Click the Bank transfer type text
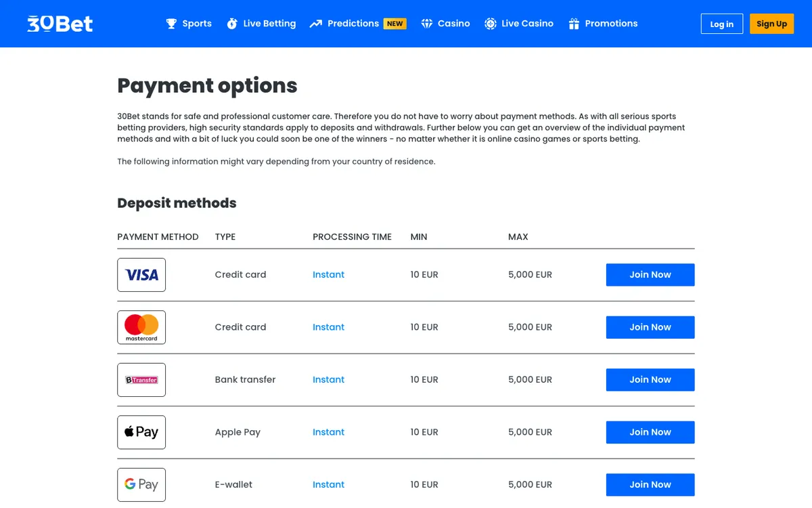 pyautogui.click(x=245, y=380)
